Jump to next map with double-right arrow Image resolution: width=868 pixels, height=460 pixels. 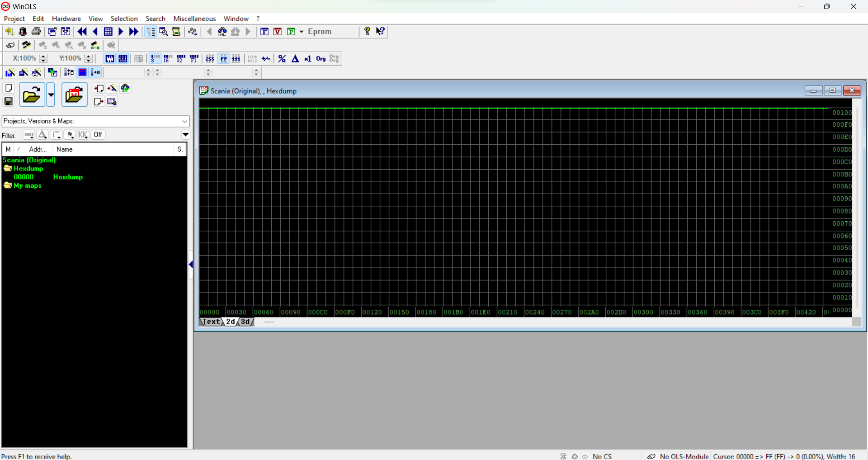pyautogui.click(x=134, y=32)
